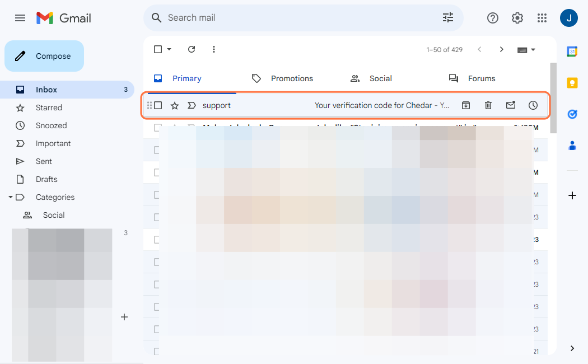The width and height of the screenshot is (588, 364).
Task: Open the Chedar verification code email
Action: (382, 105)
